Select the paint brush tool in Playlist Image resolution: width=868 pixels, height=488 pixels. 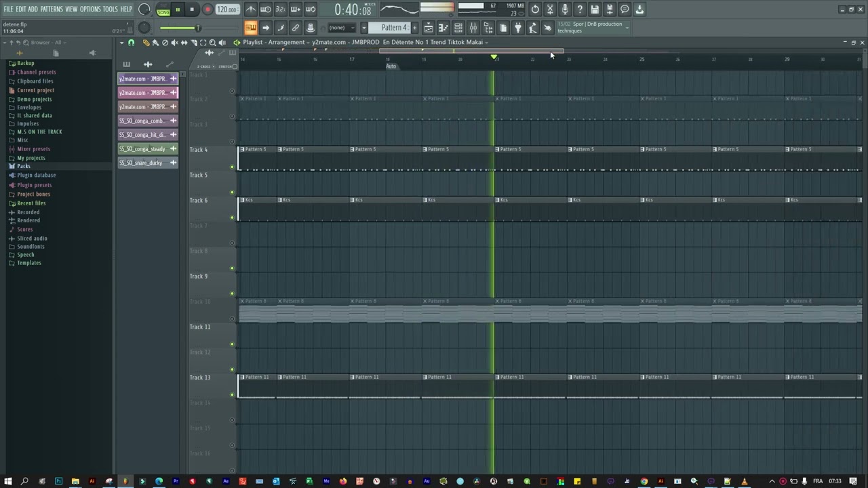[x=155, y=43]
